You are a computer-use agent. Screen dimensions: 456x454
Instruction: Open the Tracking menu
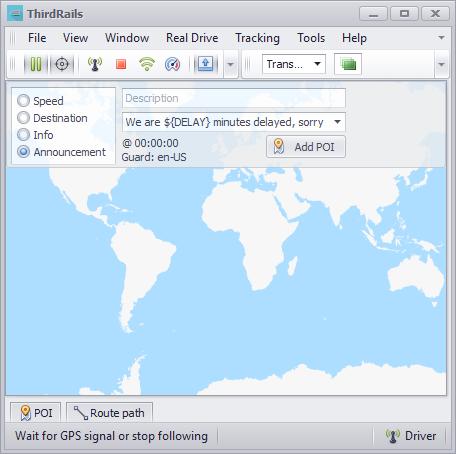(x=257, y=38)
